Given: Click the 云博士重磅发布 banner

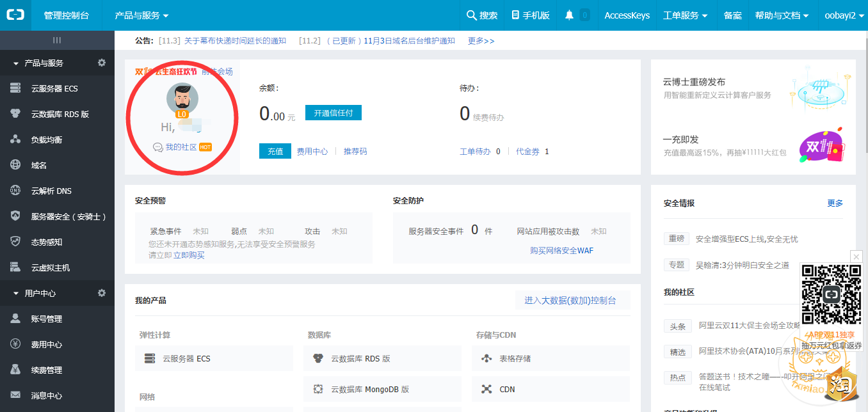Looking at the screenshot, I should click(753, 90).
